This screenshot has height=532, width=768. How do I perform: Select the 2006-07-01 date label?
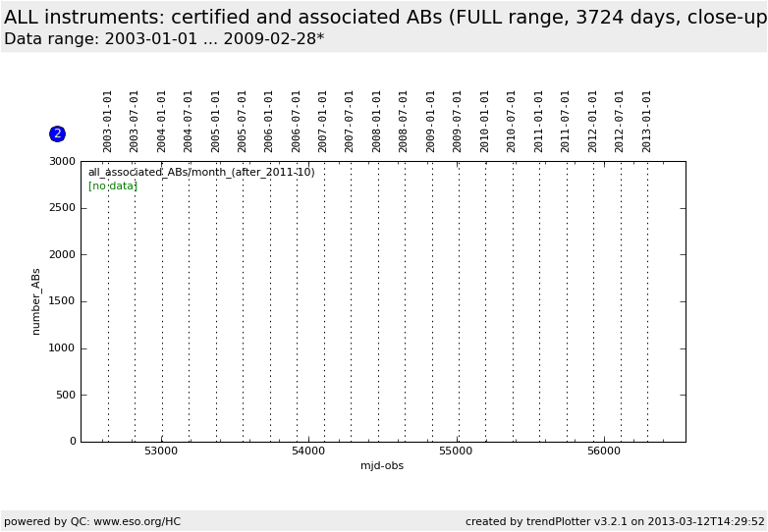coord(297,121)
